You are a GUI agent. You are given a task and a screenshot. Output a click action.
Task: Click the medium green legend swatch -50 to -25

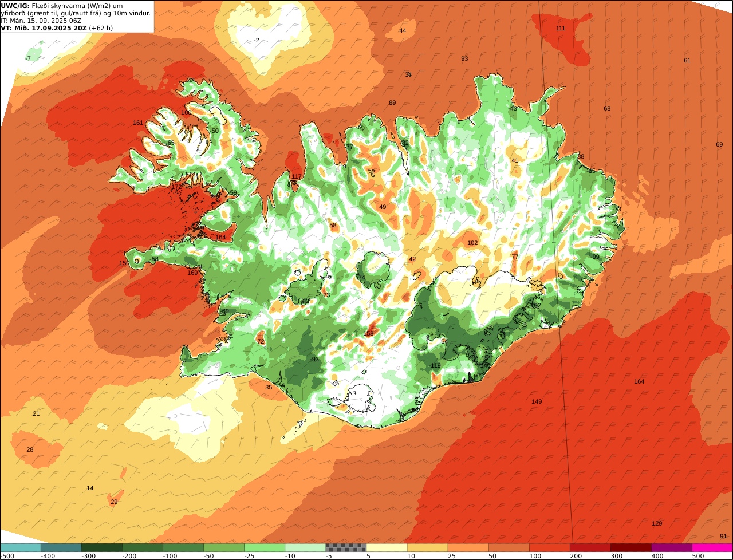pos(224,548)
